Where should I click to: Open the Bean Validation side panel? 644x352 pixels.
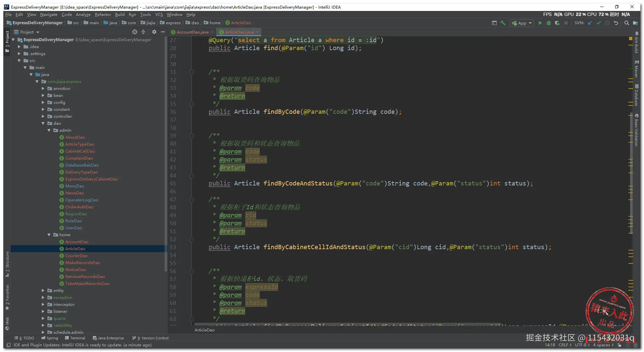[x=636, y=130]
